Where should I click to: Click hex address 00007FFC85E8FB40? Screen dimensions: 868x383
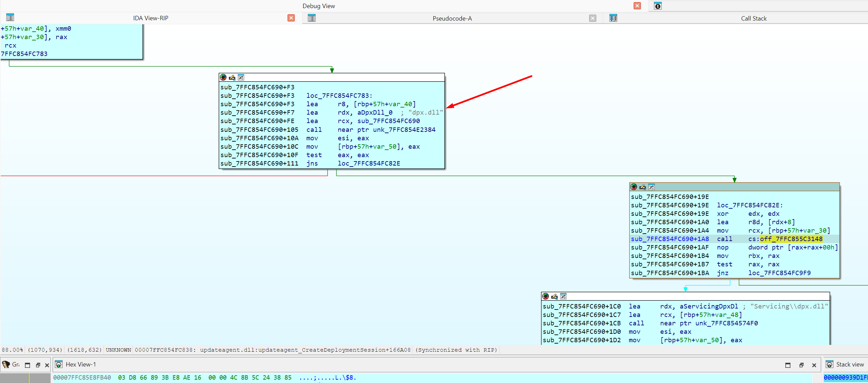tap(82, 378)
